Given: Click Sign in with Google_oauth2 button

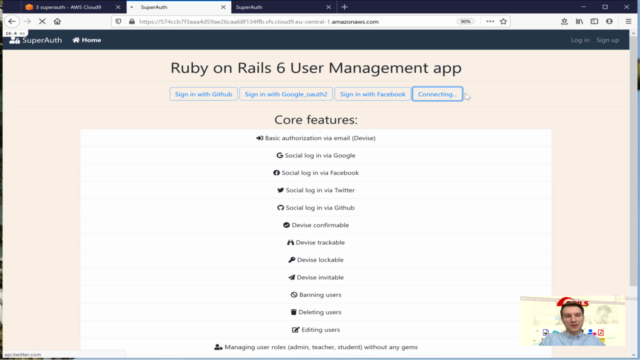Looking at the screenshot, I should [286, 94].
